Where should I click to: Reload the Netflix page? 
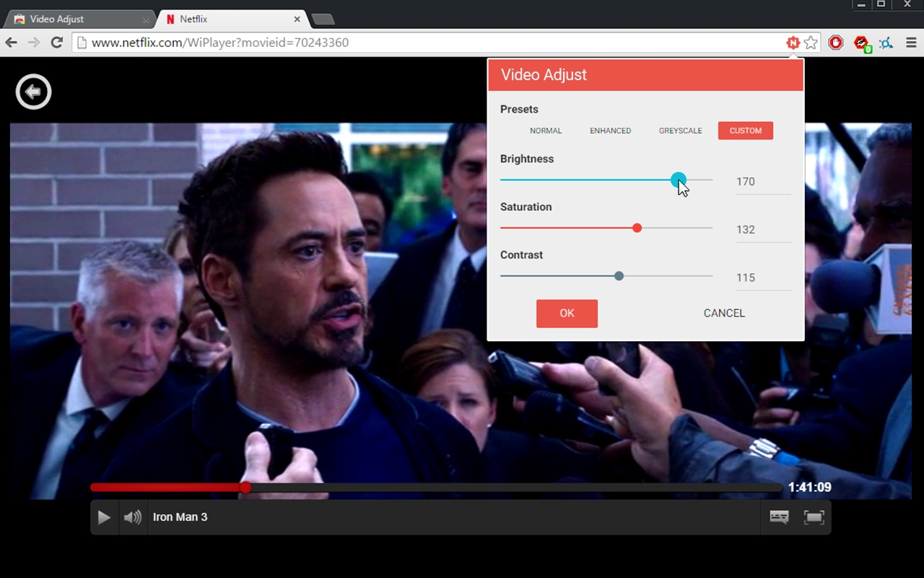tap(57, 43)
